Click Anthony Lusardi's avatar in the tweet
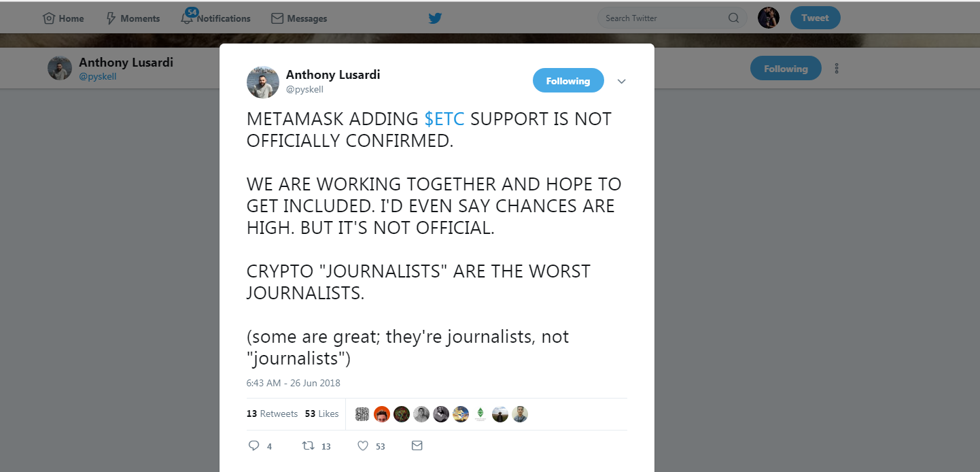This screenshot has width=980, height=472. pos(263,82)
